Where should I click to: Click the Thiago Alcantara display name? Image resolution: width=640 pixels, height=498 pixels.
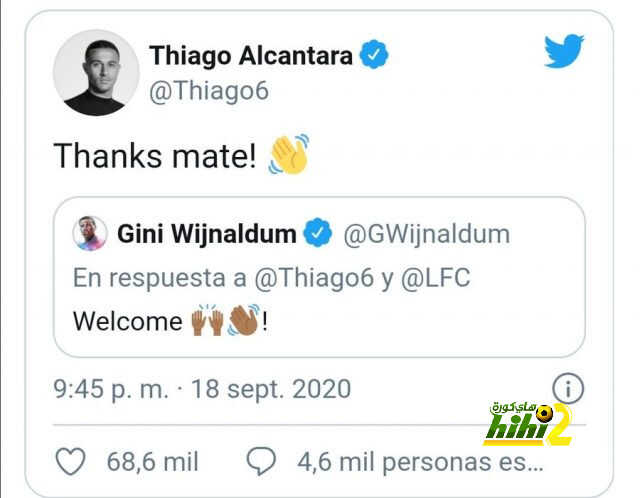[251, 55]
